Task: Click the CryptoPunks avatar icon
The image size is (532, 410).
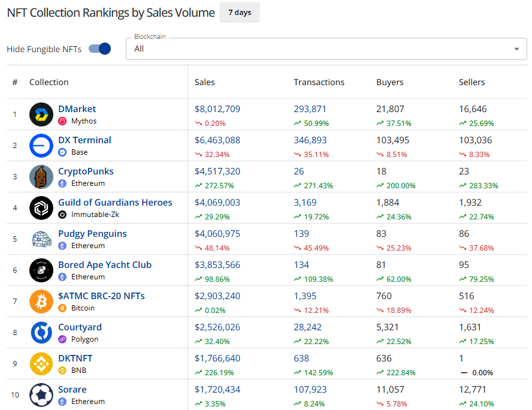Action: pyautogui.click(x=41, y=177)
